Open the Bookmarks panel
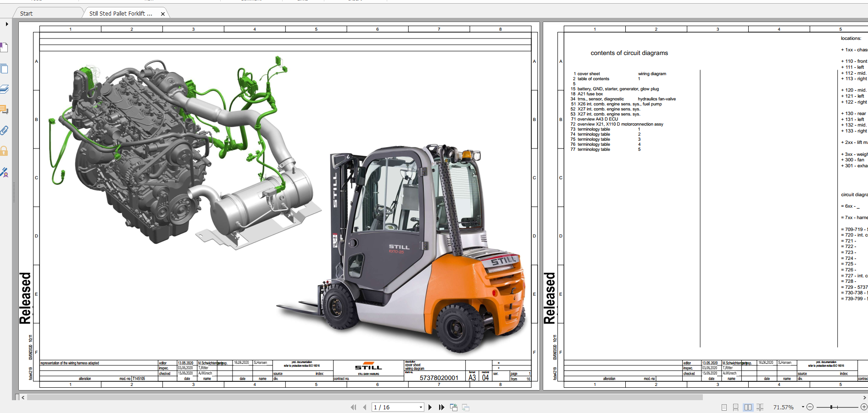Image resolution: width=868 pixels, height=413 pixels. click(5, 48)
